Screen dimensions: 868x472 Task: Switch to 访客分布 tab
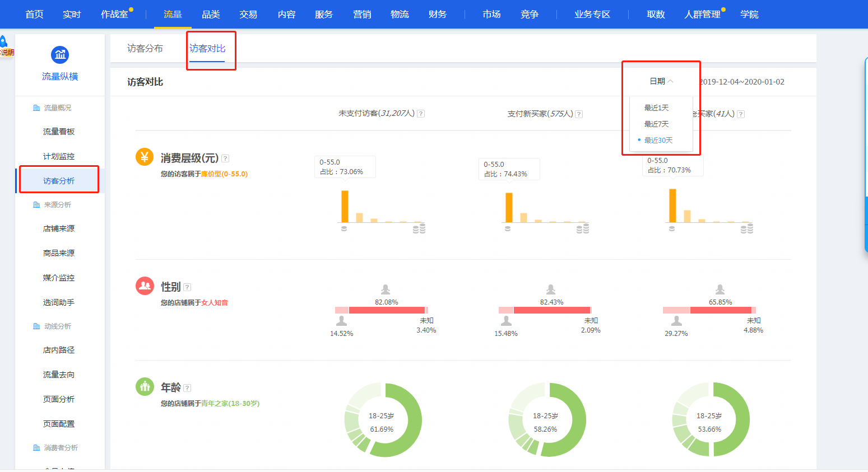(x=145, y=49)
